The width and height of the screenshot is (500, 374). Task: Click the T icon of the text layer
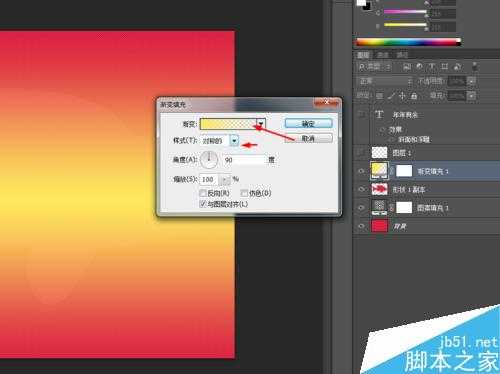point(379,115)
